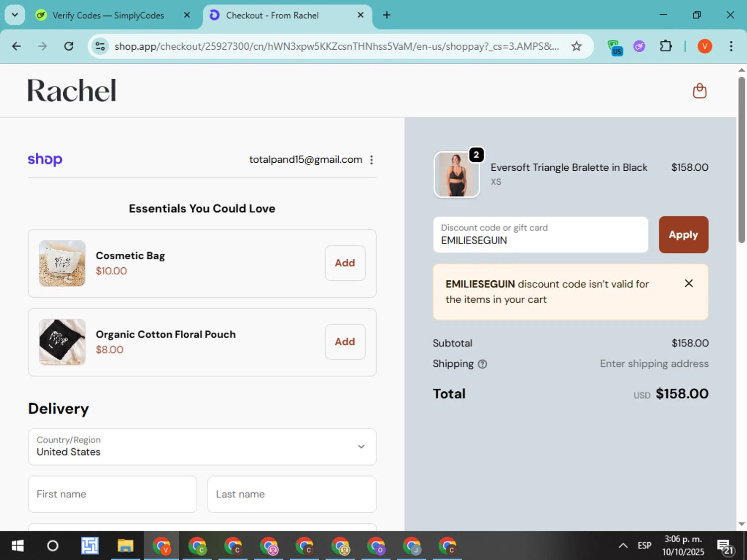Open Chrome's three-dot menu

(x=731, y=46)
